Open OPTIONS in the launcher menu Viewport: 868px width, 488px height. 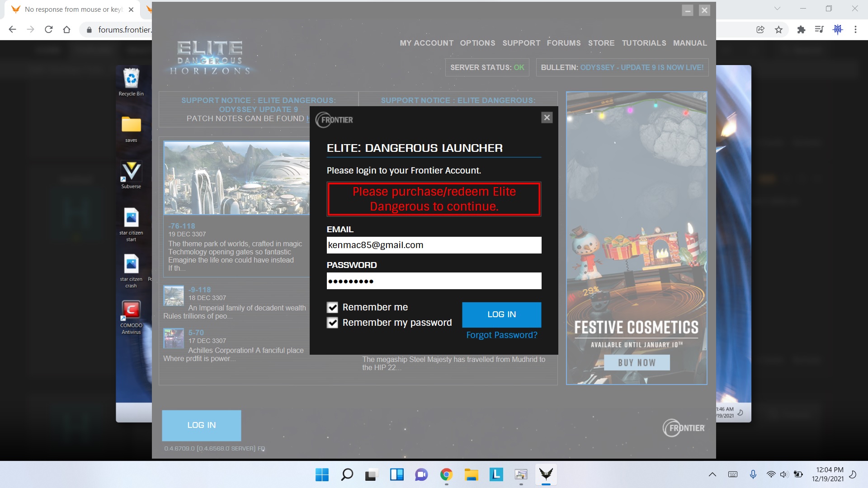coord(477,43)
